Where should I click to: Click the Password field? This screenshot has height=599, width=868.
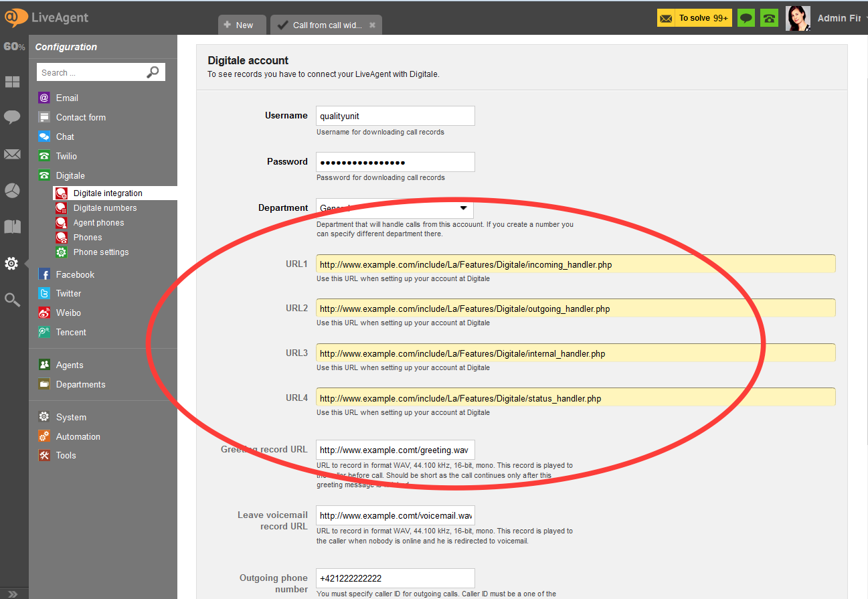pyautogui.click(x=396, y=162)
